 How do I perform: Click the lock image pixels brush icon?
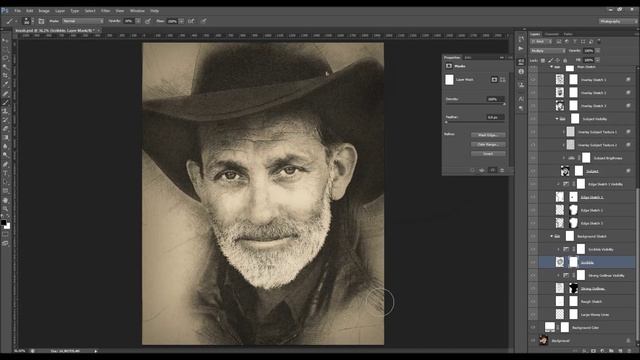(551, 60)
